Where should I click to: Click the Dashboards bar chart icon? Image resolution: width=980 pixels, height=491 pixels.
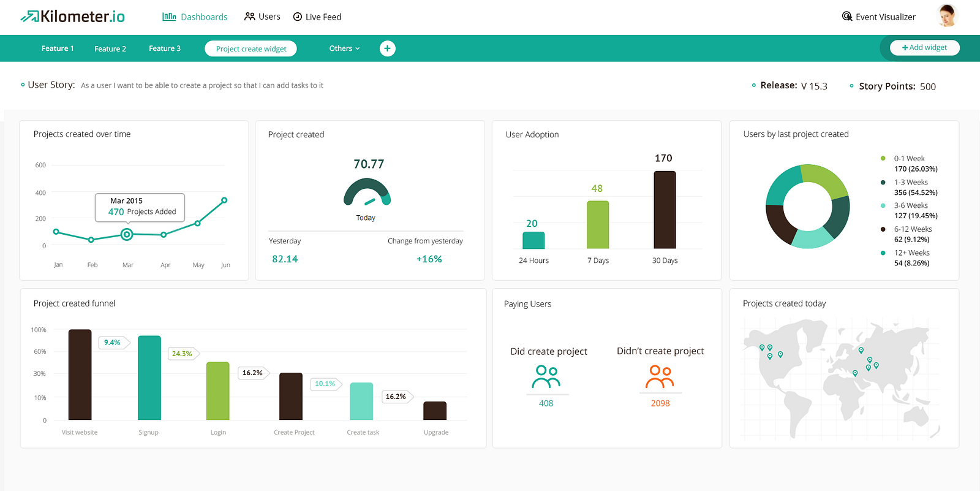tap(169, 17)
